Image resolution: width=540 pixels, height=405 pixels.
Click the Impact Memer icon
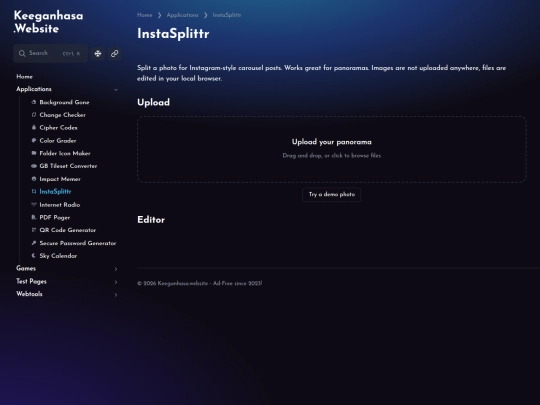tap(34, 179)
